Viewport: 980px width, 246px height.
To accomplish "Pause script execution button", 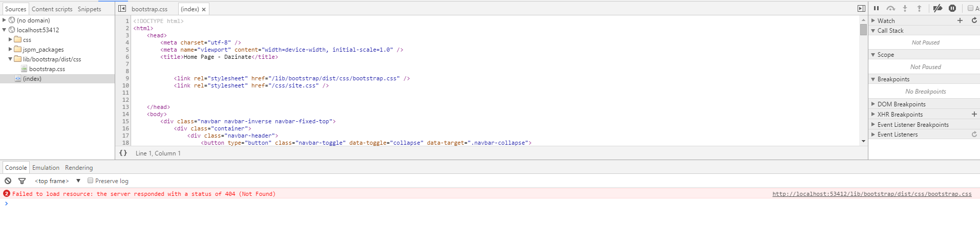I will 876,8.
